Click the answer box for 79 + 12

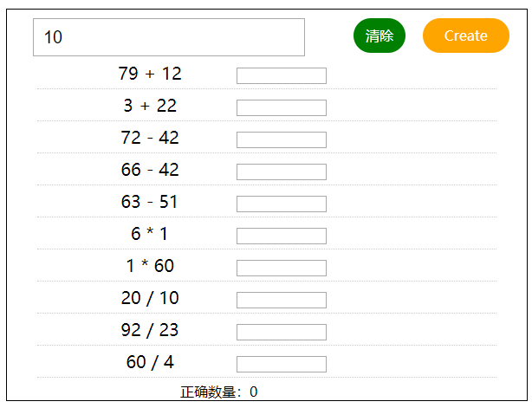pyautogui.click(x=281, y=75)
